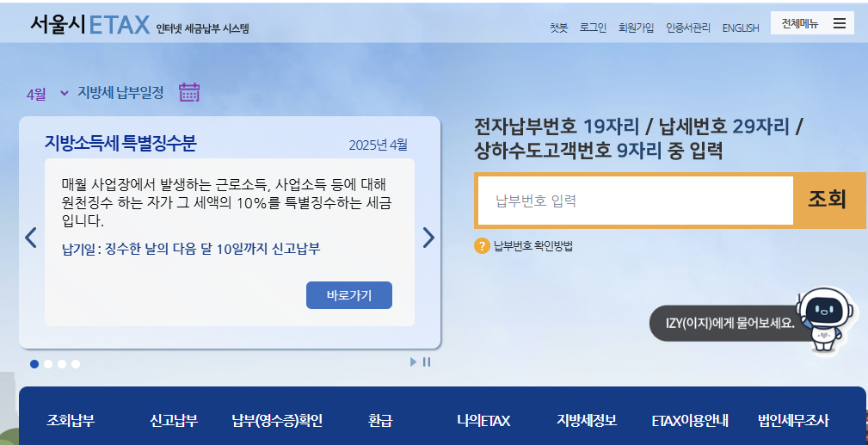Open the ETAX이용안내 menu
868x445 pixels.
690,421
